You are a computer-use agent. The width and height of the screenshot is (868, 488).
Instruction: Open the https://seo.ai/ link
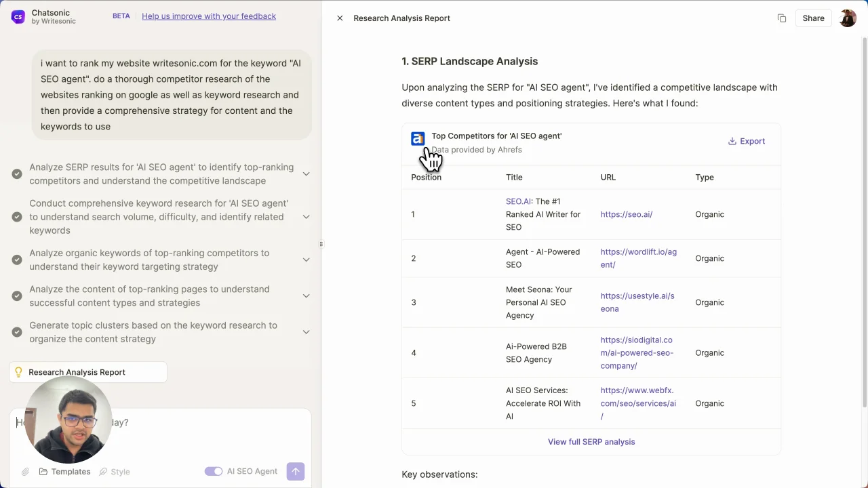(627, 214)
